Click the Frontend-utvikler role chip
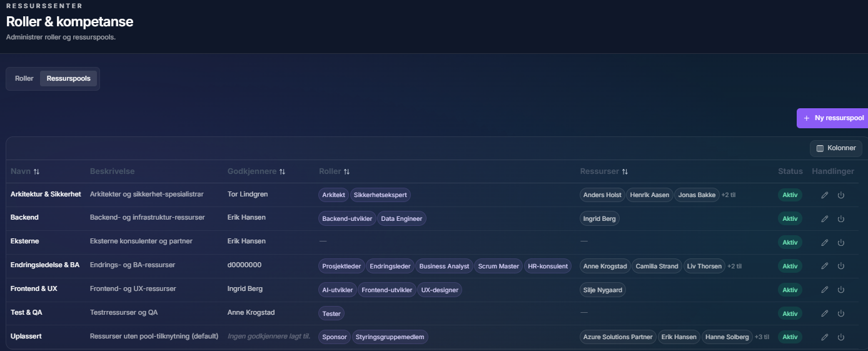Image resolution: width=868 pixels, height=351 pixels. point(387,290)
